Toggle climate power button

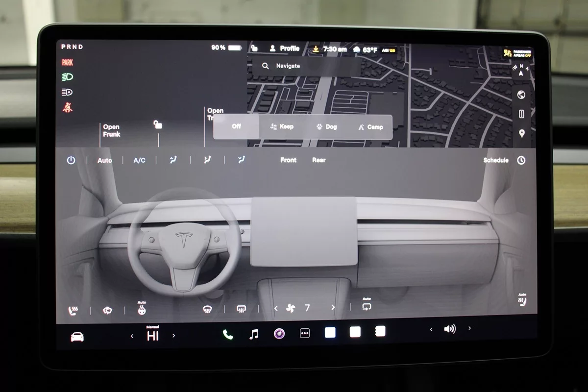tap(71, 160)
